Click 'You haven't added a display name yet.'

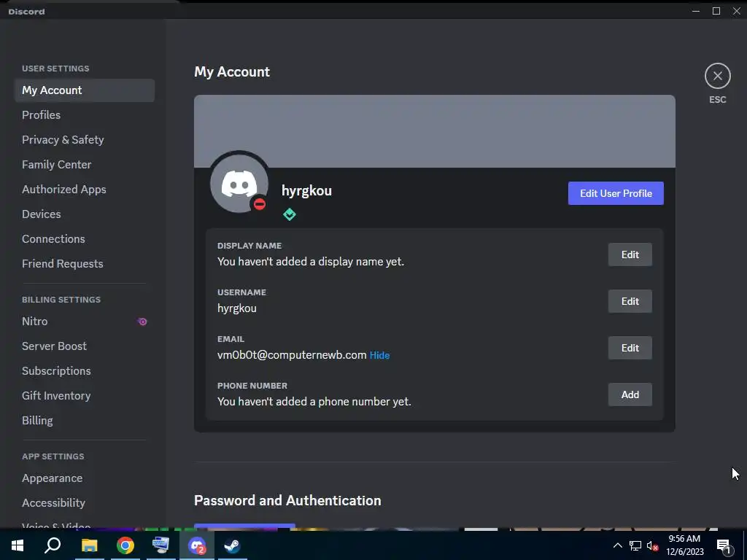[x=311, y=262]
